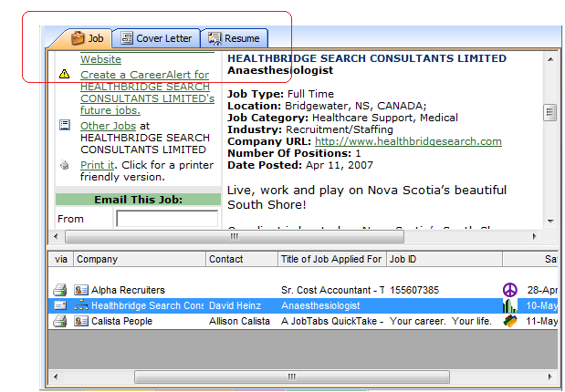The width and height of the screenshot is (565, 392).
Task: Sort by the Job ID column header
Action: pos(445,259)
